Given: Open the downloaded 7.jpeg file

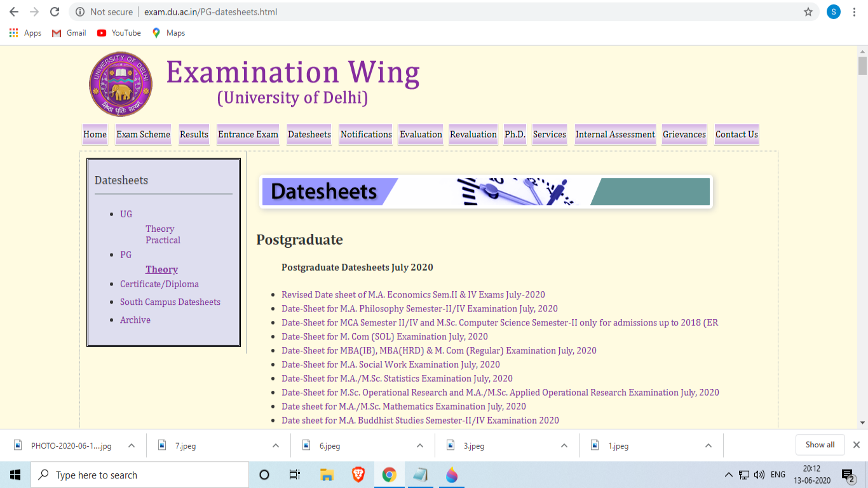Looking at the screenshot, I should coord(186,445).
